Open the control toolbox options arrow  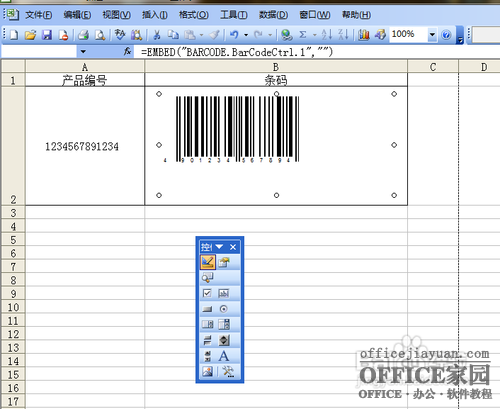click(x=219, y=247)
